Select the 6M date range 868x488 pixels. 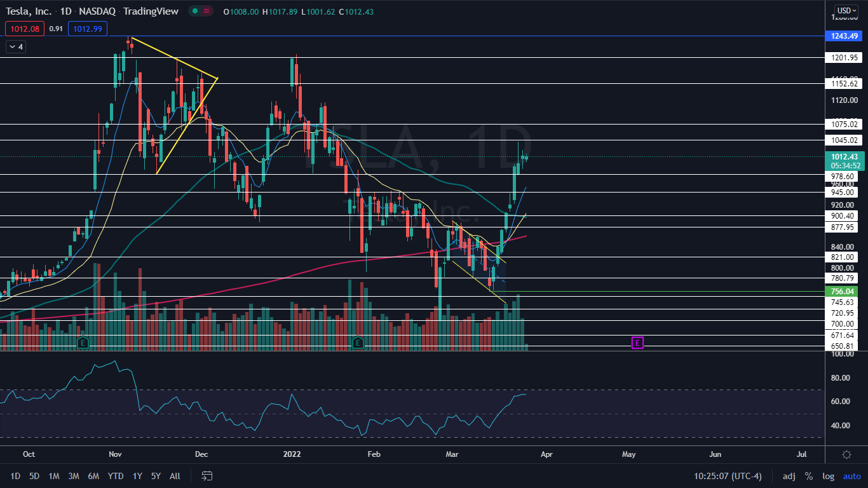pos(93,476)
